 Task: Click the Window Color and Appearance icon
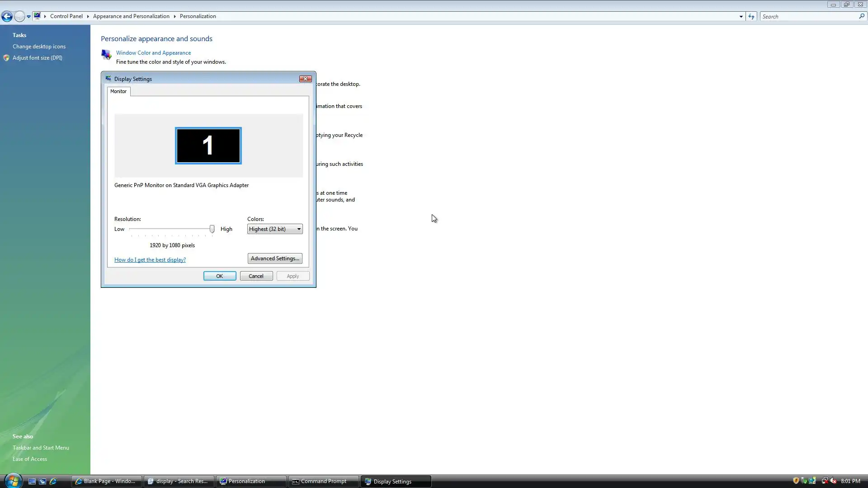106,55
